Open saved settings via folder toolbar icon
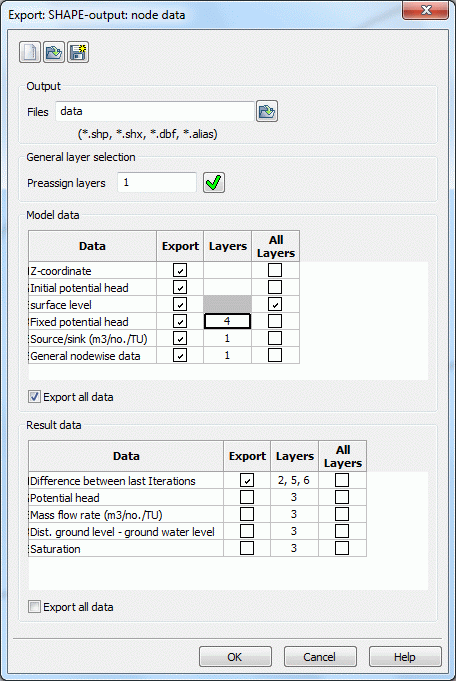456x681 pixels. 54,53
